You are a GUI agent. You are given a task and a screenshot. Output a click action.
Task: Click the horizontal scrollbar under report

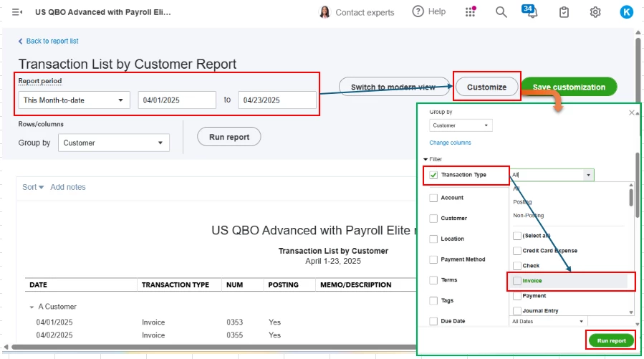tap(213, 347)
